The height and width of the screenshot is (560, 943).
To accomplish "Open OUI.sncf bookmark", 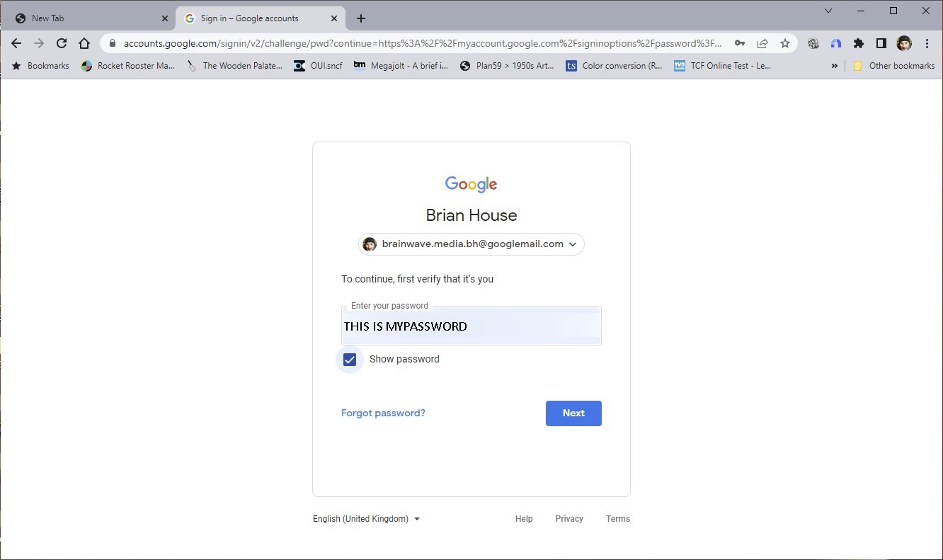I will [x=318, y=66].
